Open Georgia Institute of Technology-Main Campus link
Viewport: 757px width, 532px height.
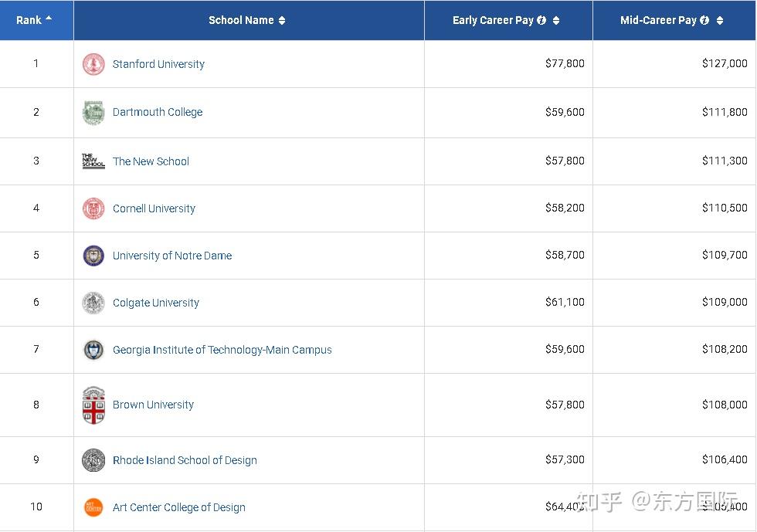222,350
